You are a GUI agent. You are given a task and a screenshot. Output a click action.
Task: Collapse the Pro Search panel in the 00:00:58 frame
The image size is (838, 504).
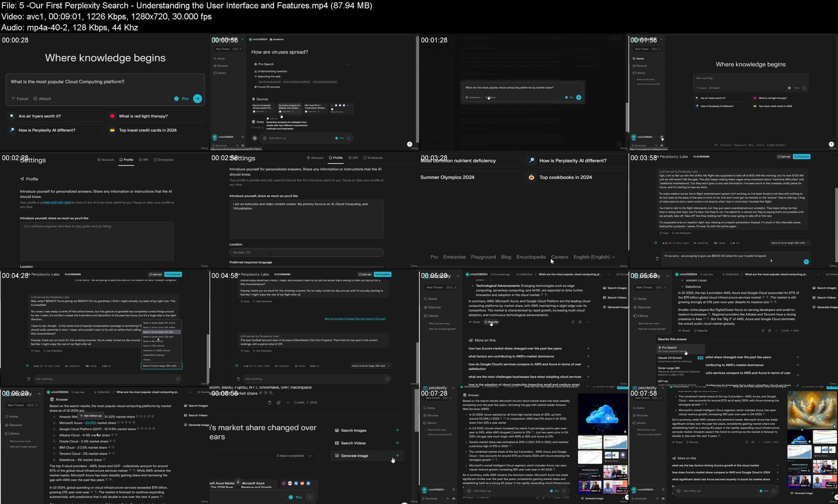coord(349,64)
